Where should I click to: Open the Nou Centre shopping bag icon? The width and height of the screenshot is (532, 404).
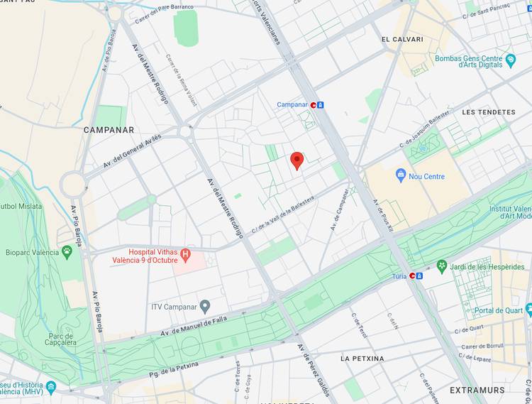pos(401,175)
